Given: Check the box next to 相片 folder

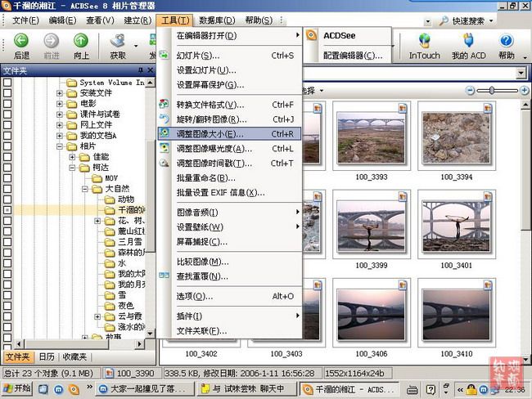Looking at the screenshot, I should tap(7, 146).
